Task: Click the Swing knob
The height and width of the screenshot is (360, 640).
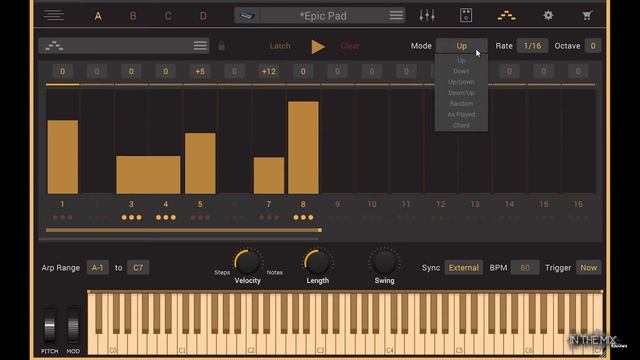Action: pos(384,262)
